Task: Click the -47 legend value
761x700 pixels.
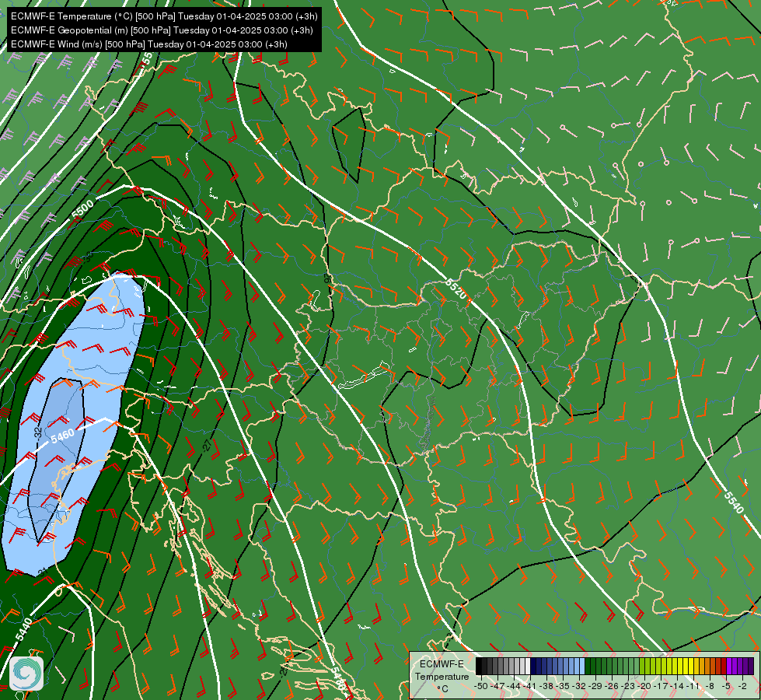Action: [x=497, y=686]
